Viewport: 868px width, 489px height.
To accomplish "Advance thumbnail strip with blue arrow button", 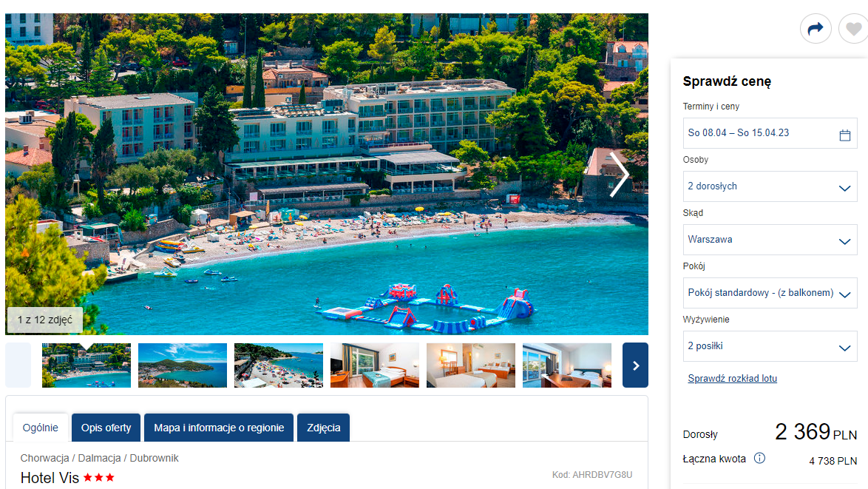I will (636, 365).
